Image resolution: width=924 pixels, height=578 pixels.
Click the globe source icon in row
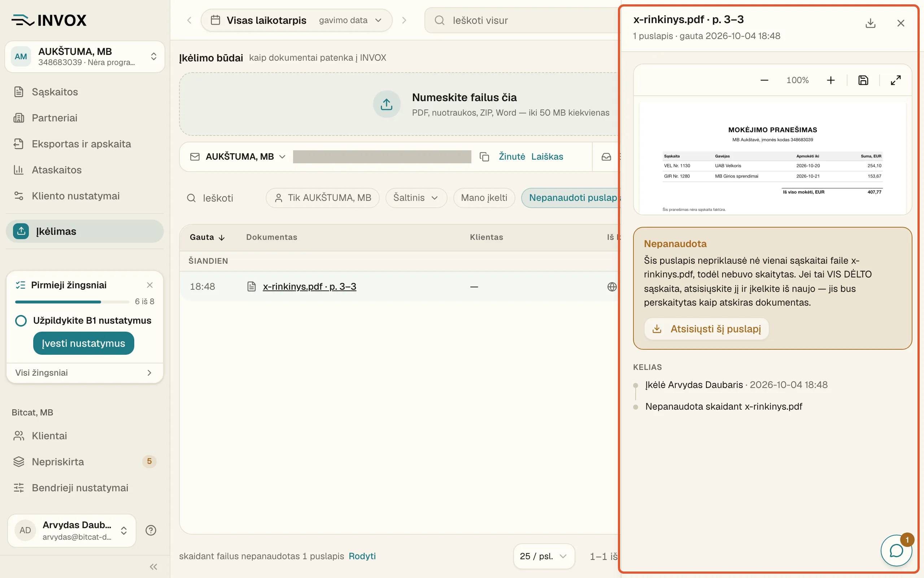point(612,287)
